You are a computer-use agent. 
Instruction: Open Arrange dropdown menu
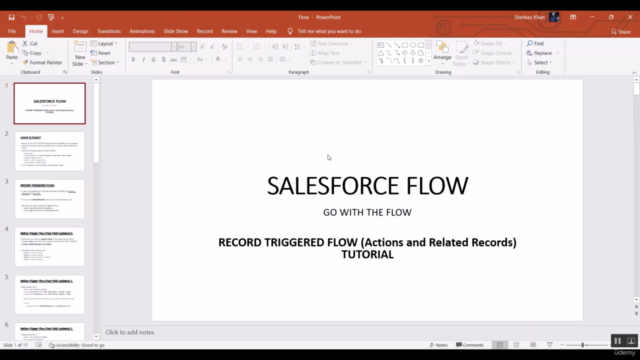[x=442, y=53]
